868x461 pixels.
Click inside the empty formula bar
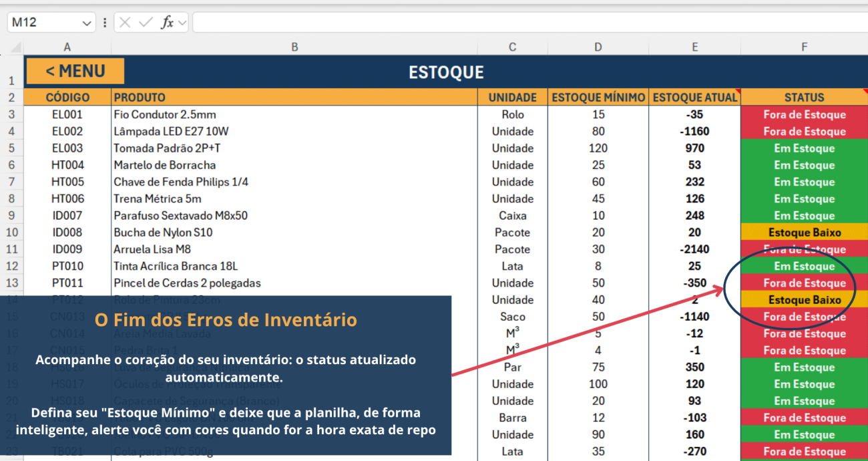[x=467, y=22]
